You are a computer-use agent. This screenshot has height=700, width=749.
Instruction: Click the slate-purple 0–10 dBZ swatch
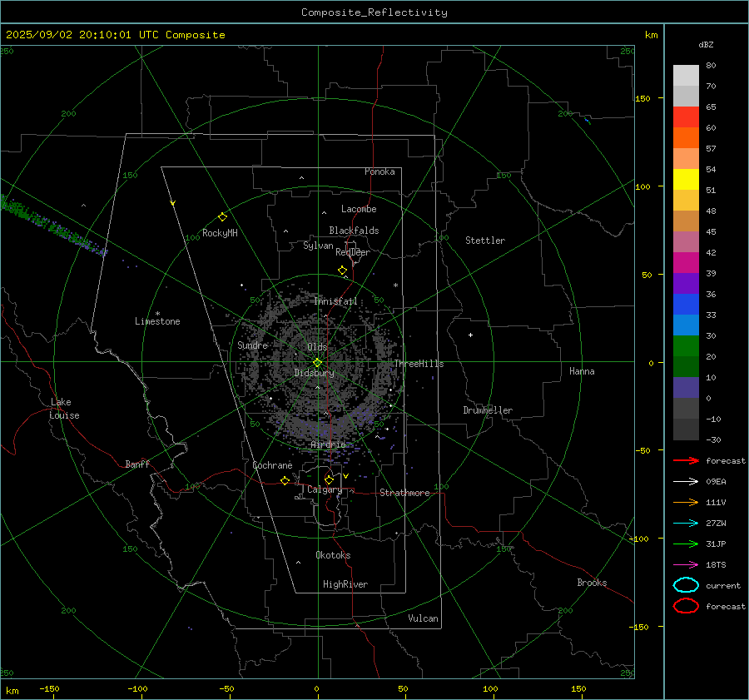pyautogui.click(x=686, y=388)
